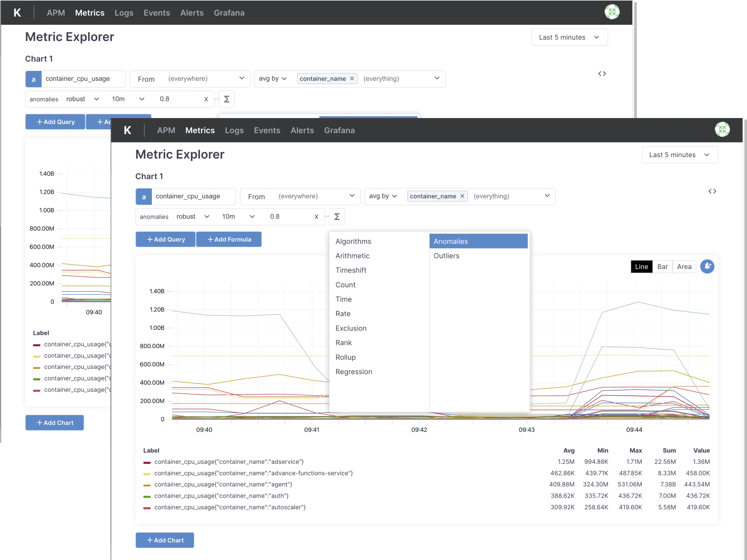Image resolution: width=747 pixels, height=560 pixels.
Task: Choose Outliers from the functions submenu
Action: [446, 256]
